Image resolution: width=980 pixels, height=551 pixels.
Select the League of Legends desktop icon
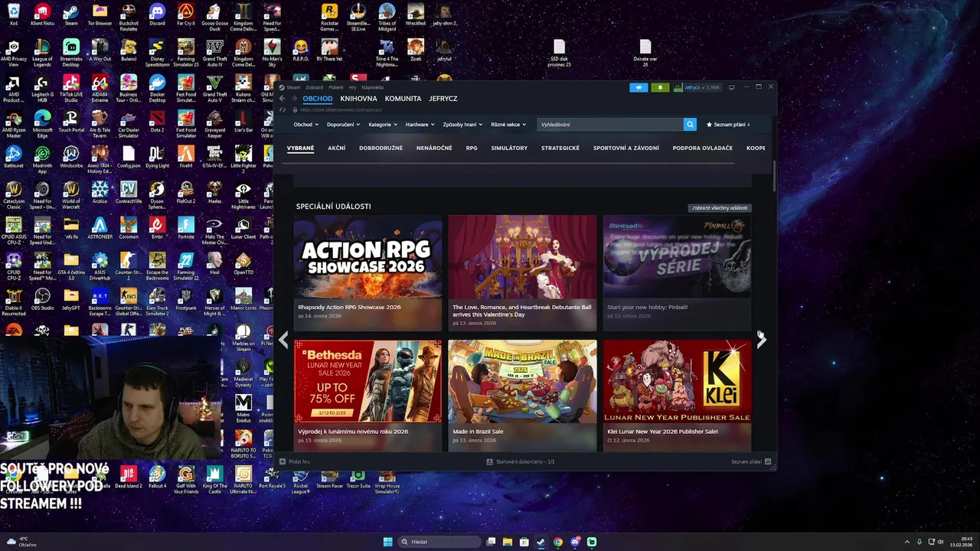[x=42, y=51]
